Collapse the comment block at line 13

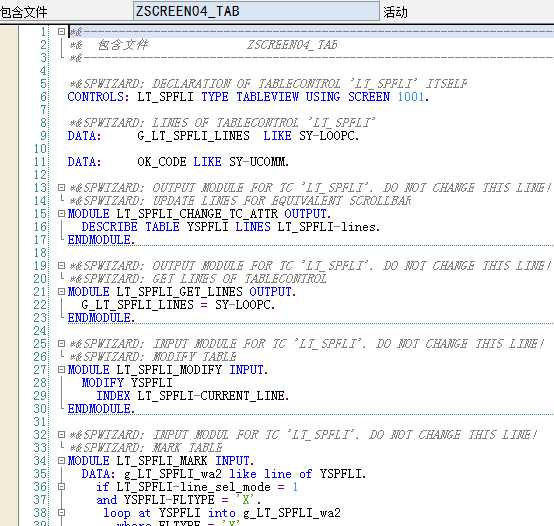coord(61,187)
